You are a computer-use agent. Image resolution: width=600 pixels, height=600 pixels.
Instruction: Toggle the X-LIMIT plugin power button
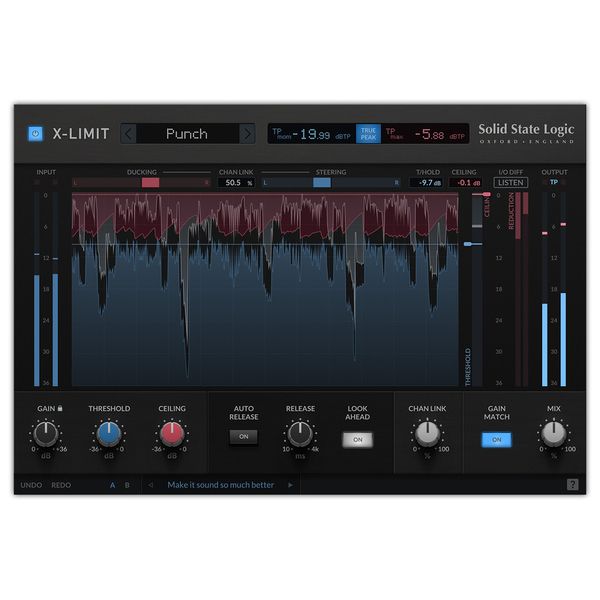36,134
